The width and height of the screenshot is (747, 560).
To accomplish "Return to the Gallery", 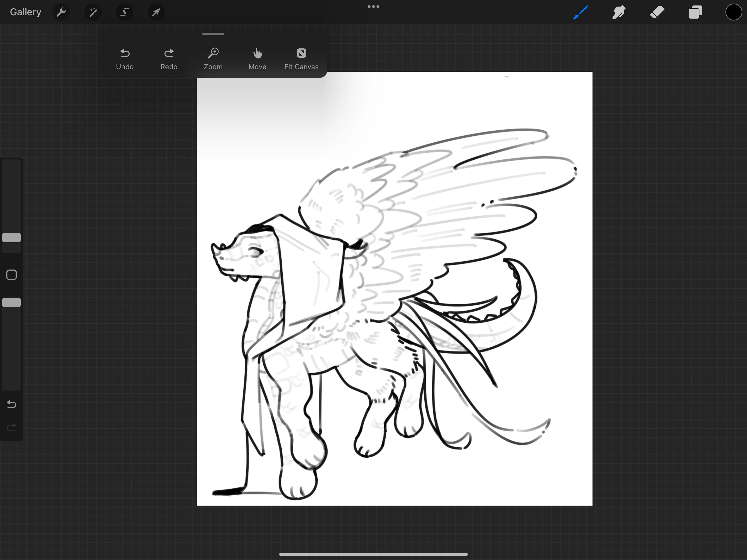I will [26, 12].
